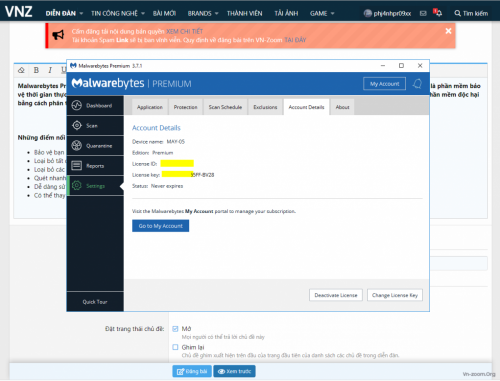Viewport: 500px width, 381px height.
Task: Open the phj4nhpr09xx user profile menu
Action: (x=388, y=13)
